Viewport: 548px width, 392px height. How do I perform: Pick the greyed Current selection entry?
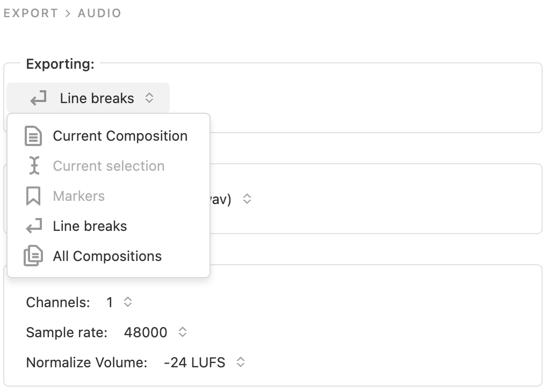109,166
